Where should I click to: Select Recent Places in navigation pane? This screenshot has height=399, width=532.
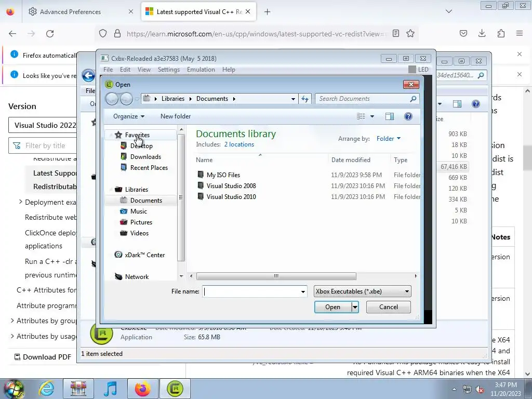[149, 168]
